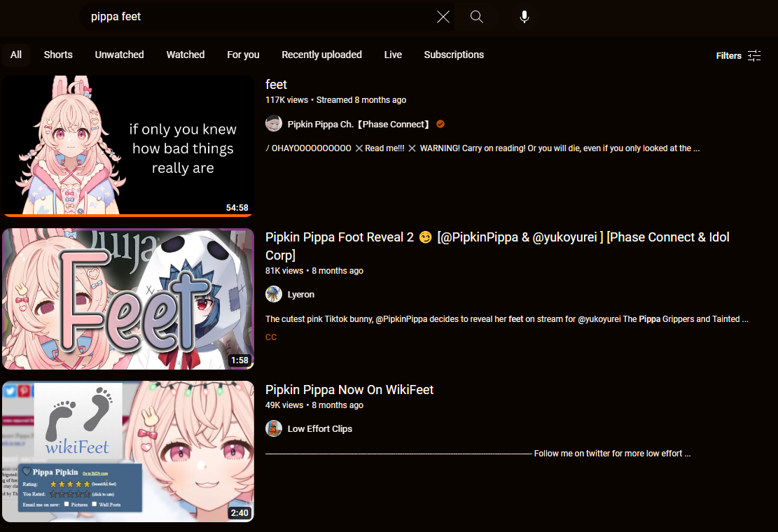Start voice search with the microphone icon
Screen dimensions: 778x532
[x=525, y=17]
